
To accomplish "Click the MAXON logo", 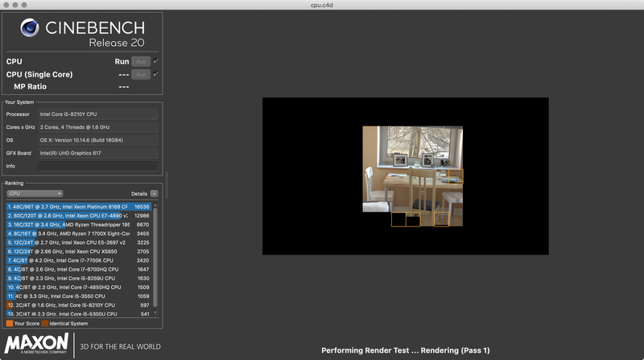I will pyautogui.click(x=36, y=344).
